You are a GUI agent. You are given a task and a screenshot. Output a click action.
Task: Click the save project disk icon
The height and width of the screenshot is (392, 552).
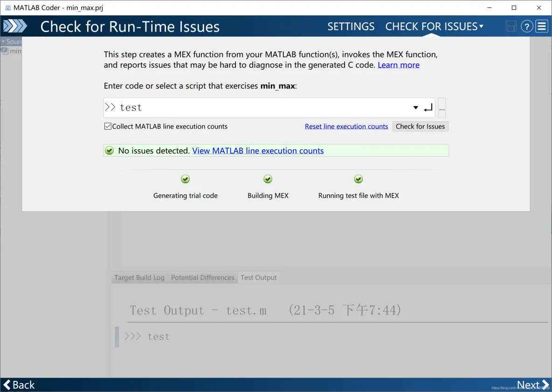click(x=511, y=27)
